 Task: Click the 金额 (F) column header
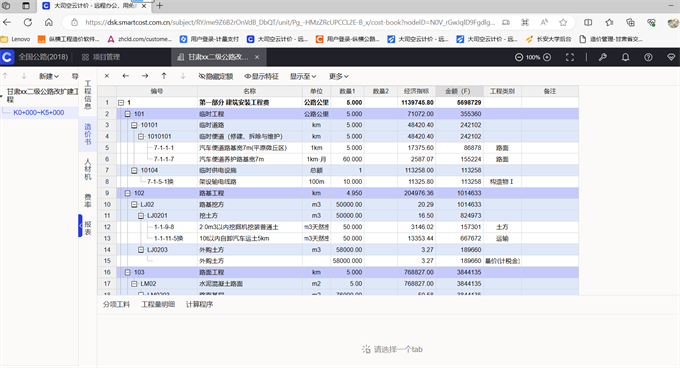pyautogui.click(x=459, y=91)
